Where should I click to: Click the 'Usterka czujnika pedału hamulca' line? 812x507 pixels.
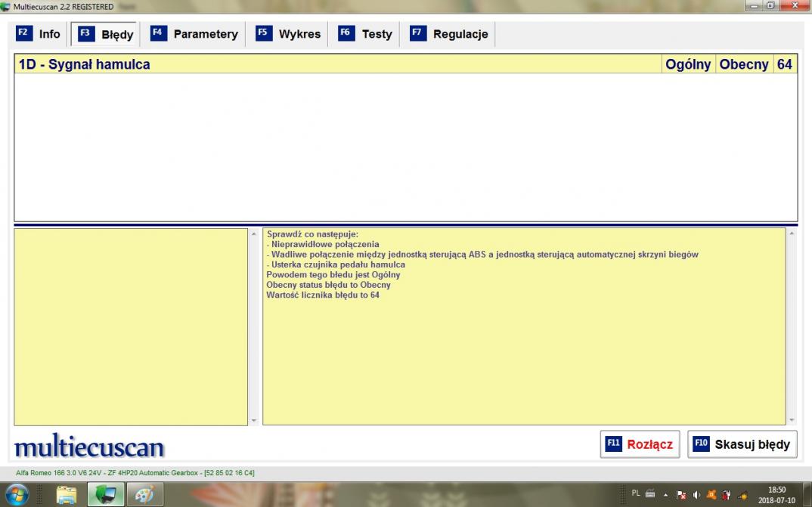(x=336, y=264)
